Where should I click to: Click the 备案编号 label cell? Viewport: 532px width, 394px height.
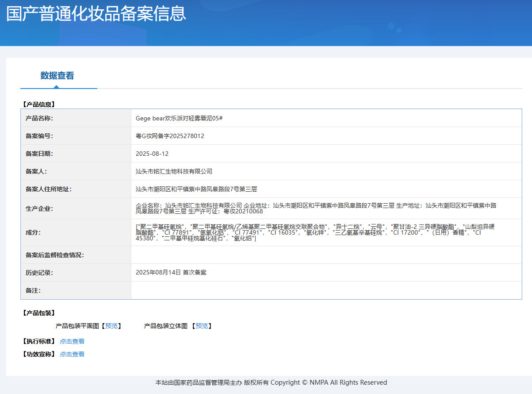tap(76, 136)
